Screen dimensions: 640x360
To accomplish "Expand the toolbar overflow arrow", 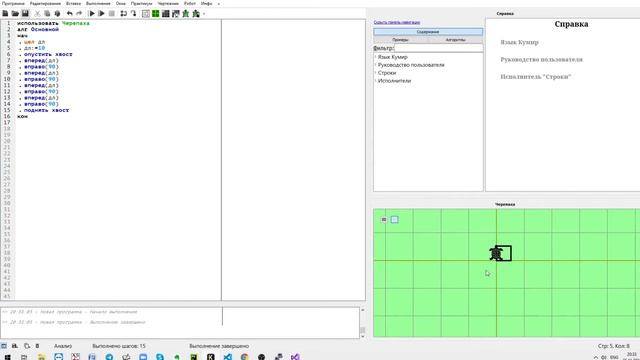I will [204, 14].
